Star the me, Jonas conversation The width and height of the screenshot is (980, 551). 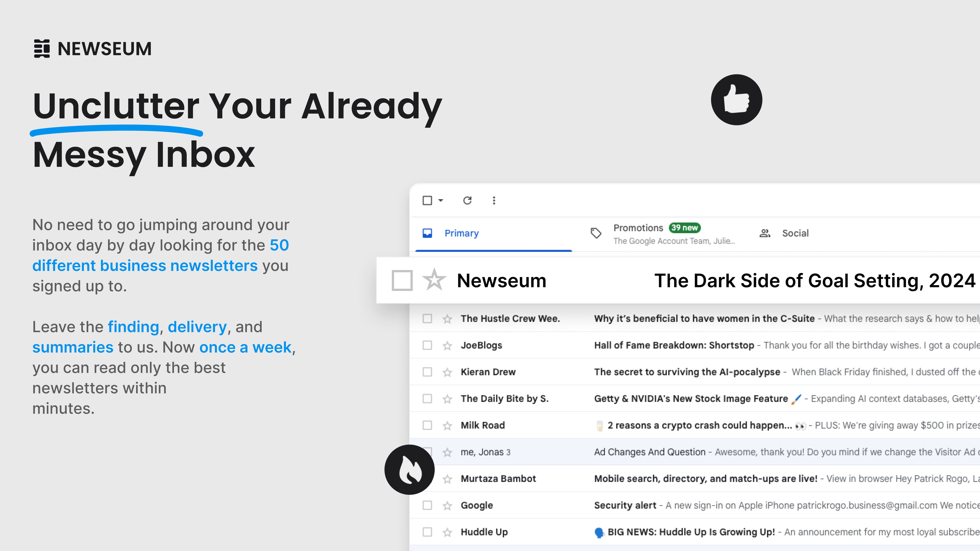447,452
